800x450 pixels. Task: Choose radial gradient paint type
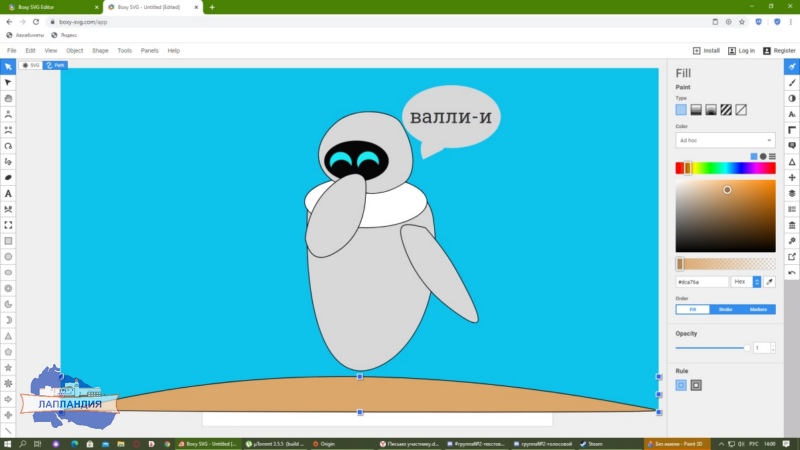pos(711,110)
